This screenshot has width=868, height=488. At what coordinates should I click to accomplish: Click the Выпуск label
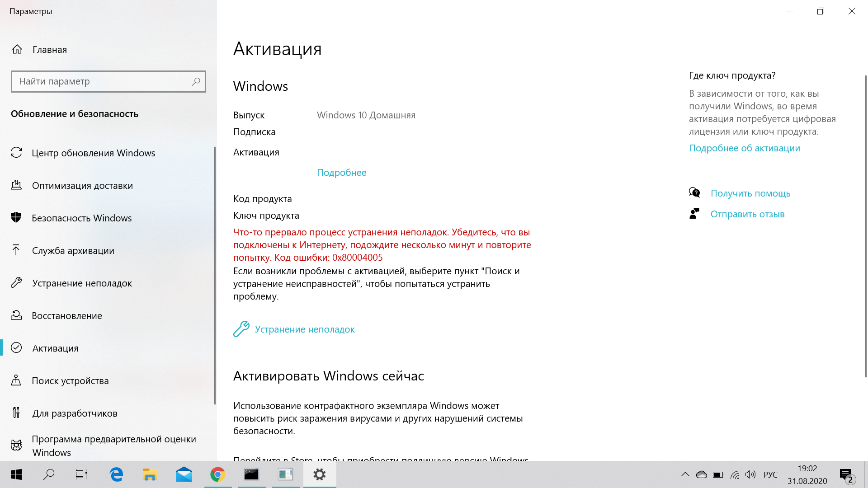249,115
